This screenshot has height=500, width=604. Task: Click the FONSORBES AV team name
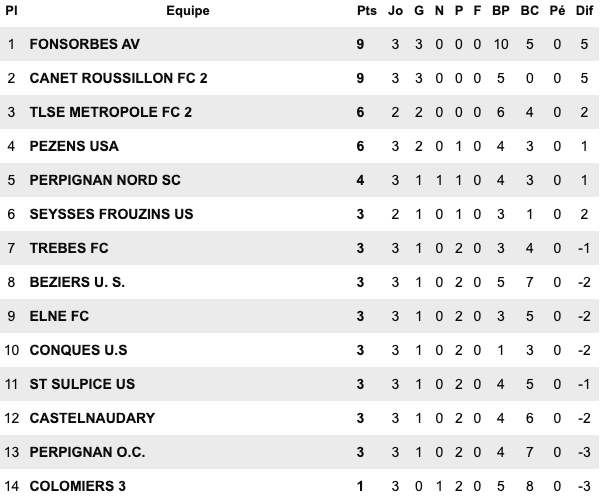85,44
